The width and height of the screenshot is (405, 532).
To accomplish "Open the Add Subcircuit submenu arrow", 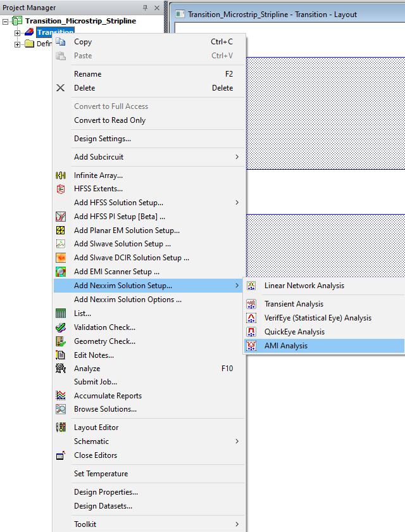I will (237, 157).
